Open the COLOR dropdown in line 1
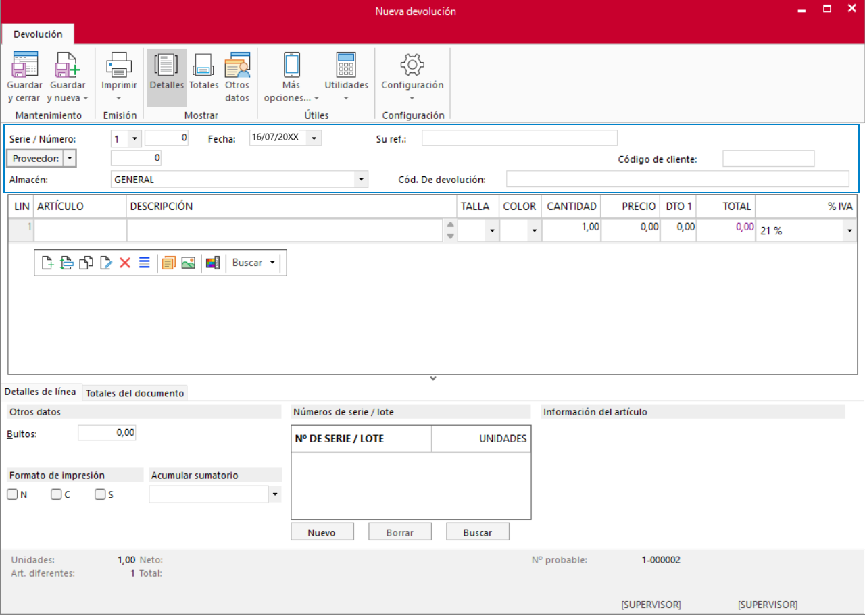 coord(535,230)
